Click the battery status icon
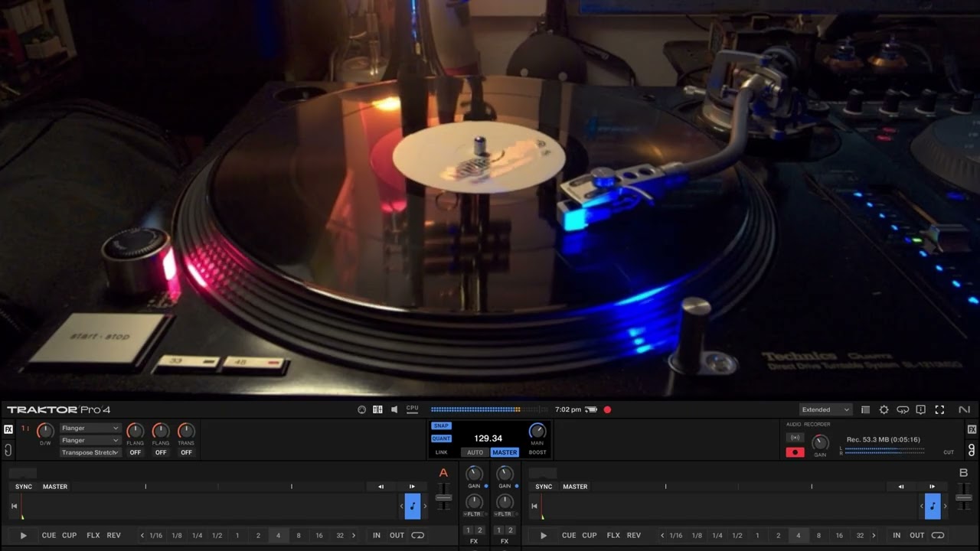This screenshot has height=551, width=980. pyautogui.click(x=591, y=409)
